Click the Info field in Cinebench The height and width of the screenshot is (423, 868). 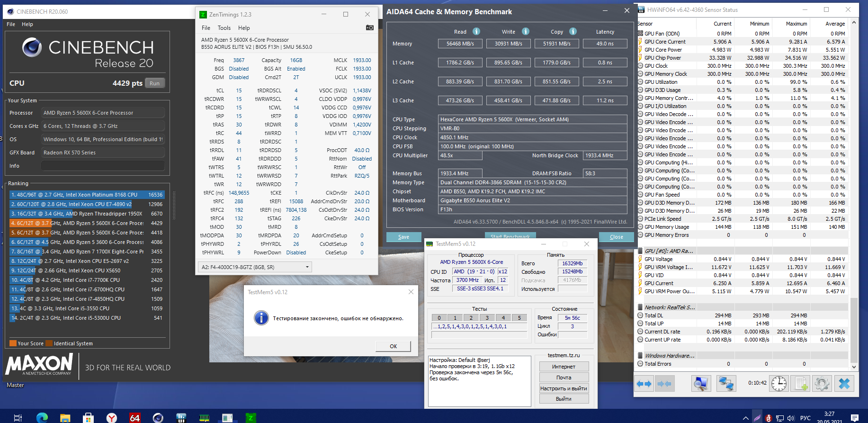pos(103,166)
